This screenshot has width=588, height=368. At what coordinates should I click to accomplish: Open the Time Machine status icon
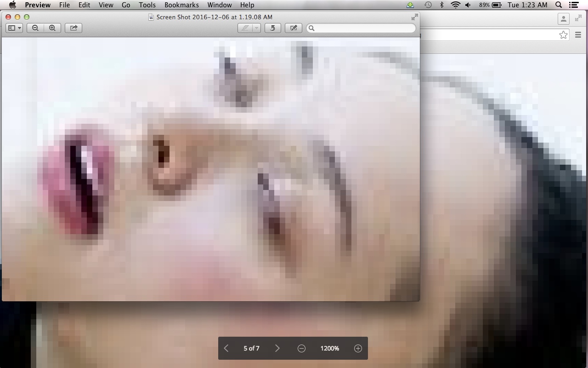pos(428,5)
